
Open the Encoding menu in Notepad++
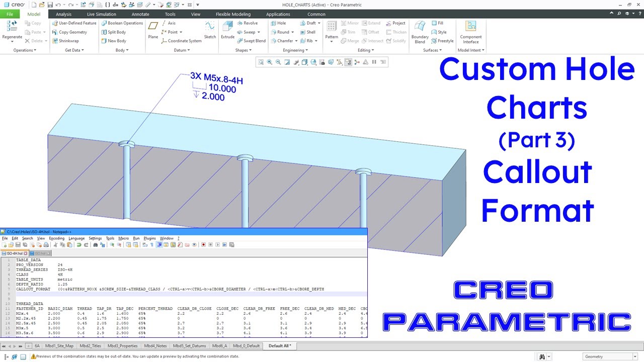(x=56, y=238)
